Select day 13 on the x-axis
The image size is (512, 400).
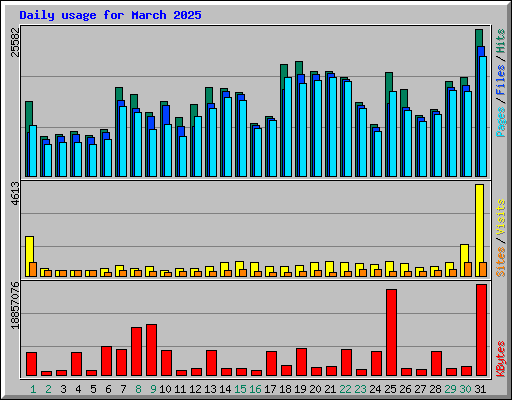click(x=210, y=389)
